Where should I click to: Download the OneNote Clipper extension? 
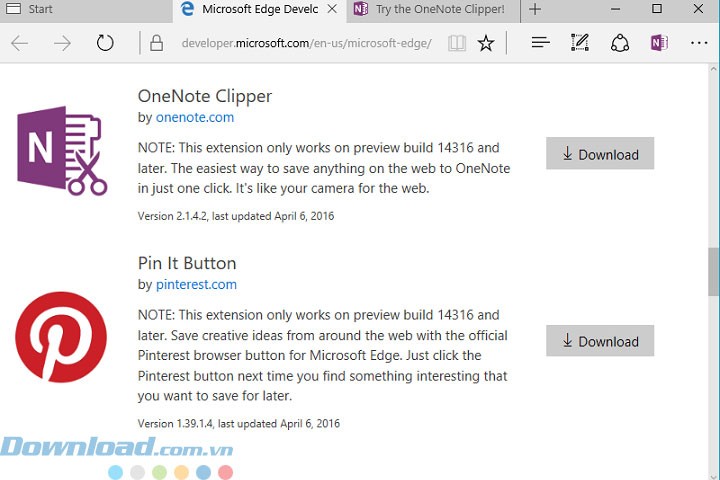pos(600,154)
